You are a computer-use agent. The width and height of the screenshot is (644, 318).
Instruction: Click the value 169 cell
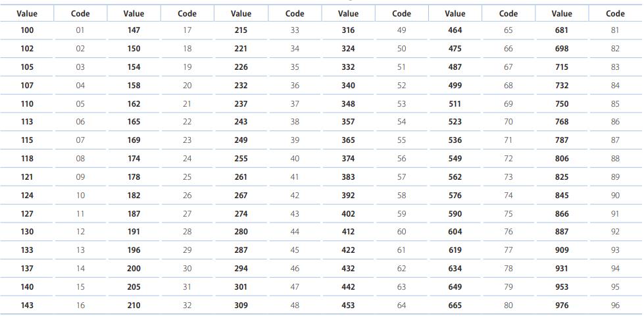pyautogui.click(x=134, y=140)
